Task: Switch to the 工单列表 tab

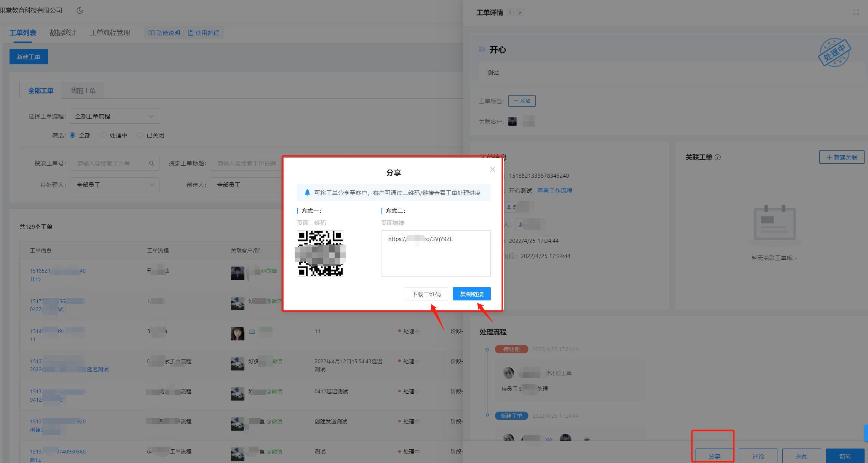Action: (23, 33)
